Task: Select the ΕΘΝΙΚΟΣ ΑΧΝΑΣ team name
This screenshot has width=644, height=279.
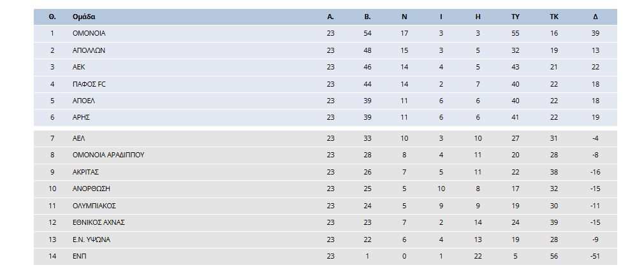Action: tap(99, 222)
